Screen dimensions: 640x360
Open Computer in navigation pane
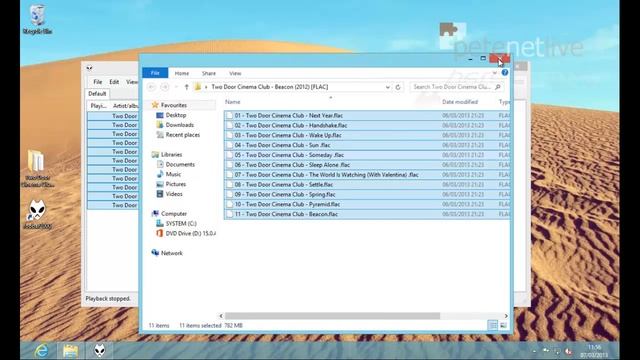169,214
